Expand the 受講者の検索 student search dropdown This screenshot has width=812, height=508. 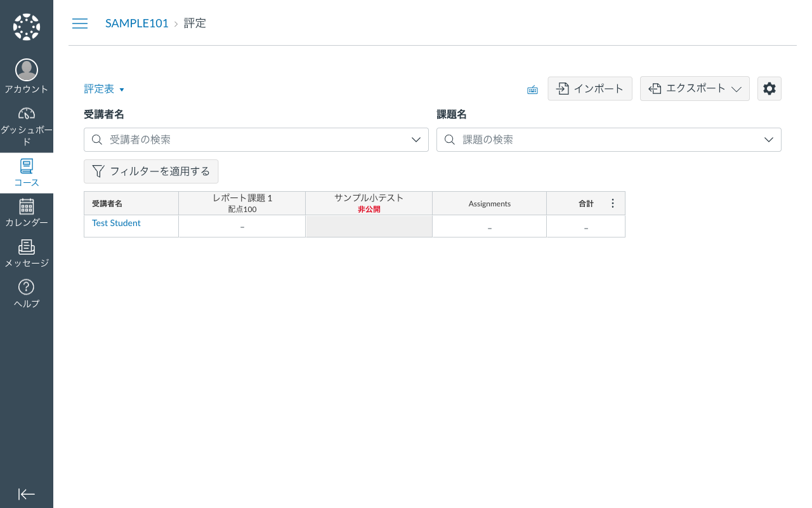point(416,139)
